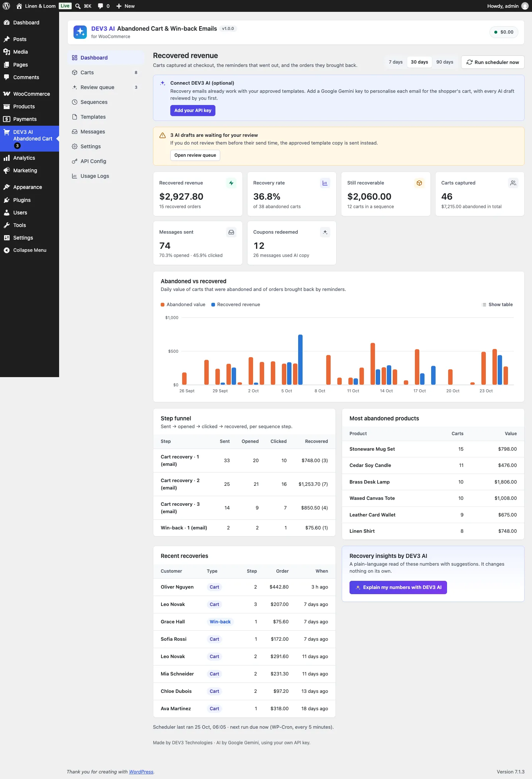Open plugin Settings with gear icon
The height and width of the screenshot is (779, 532).
(x=105, y=146)
